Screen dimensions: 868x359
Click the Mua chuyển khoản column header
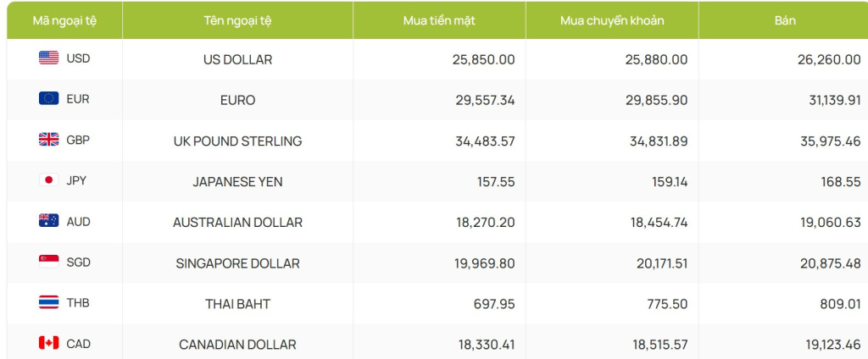[x=612, y=20]
